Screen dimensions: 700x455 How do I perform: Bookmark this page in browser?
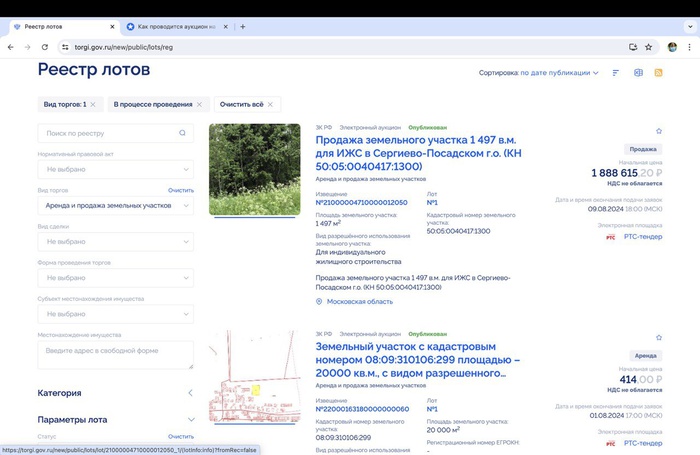click(649, 47)
